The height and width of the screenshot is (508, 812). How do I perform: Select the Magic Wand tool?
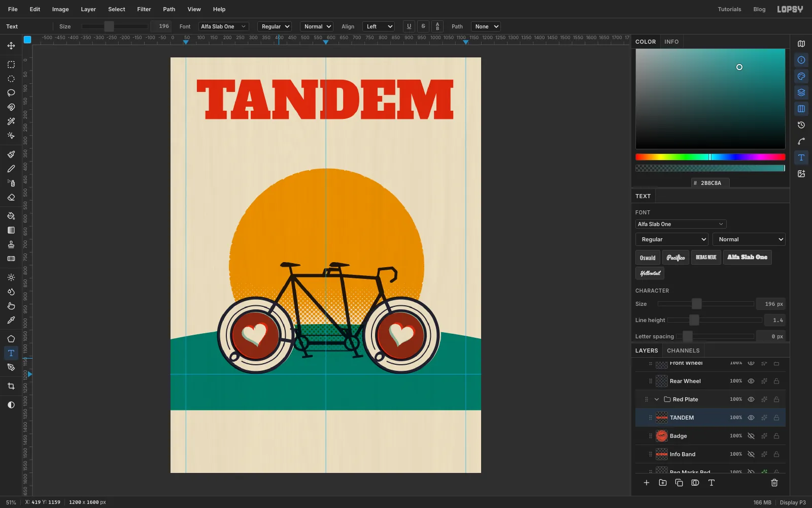pos(11,121)
